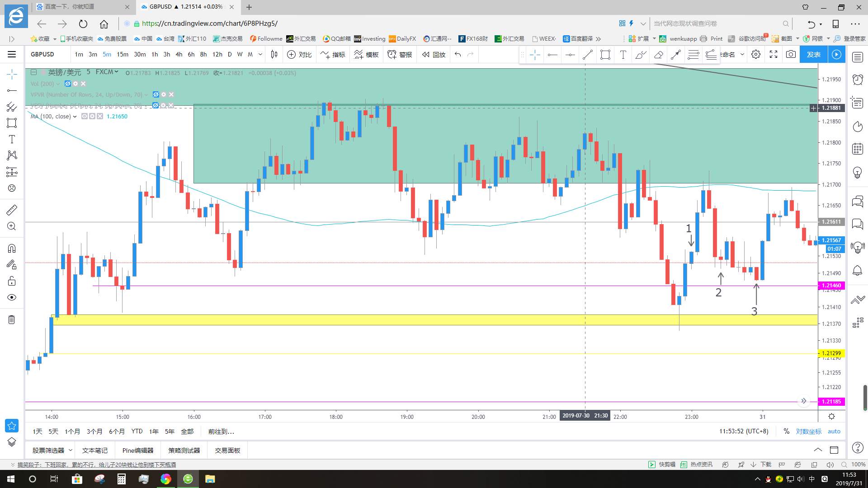Click the blue 发表 publish button
The width and height of the screenshot is (868, 488).
(813, 54)
